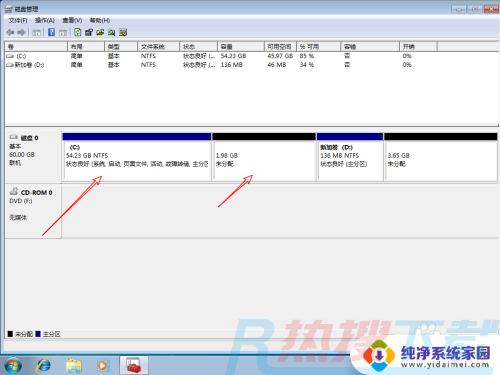This screenshot has height=375, width=500.
Task: Click the 46 MB free space cell
Action: [277, 65]
